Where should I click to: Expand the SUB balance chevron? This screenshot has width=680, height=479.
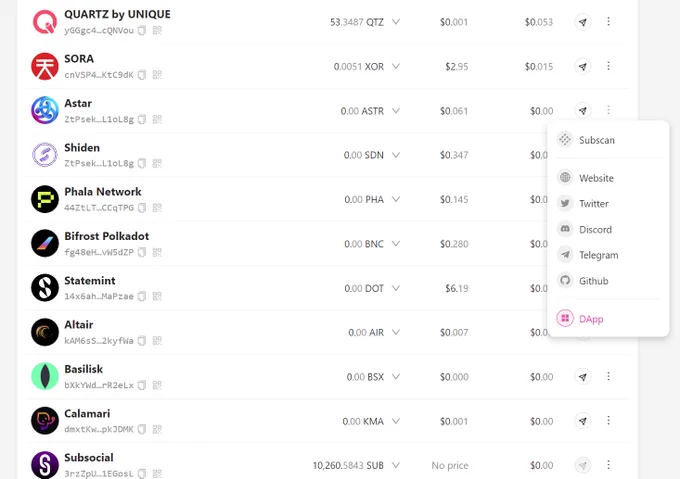396,465
